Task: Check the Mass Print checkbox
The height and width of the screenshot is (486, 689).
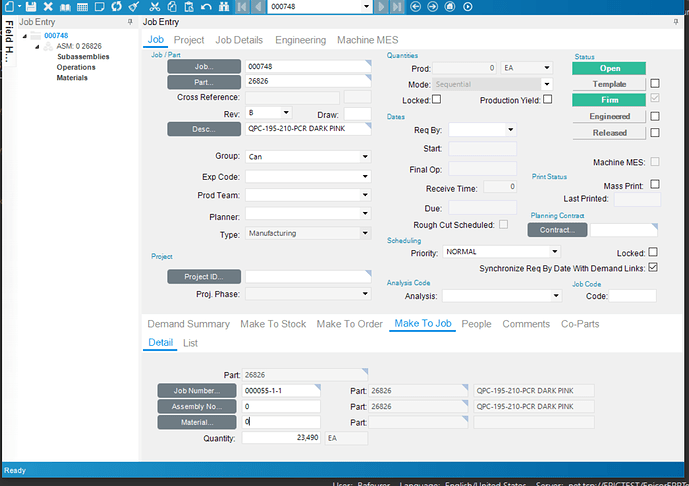Action: [655, 184]
